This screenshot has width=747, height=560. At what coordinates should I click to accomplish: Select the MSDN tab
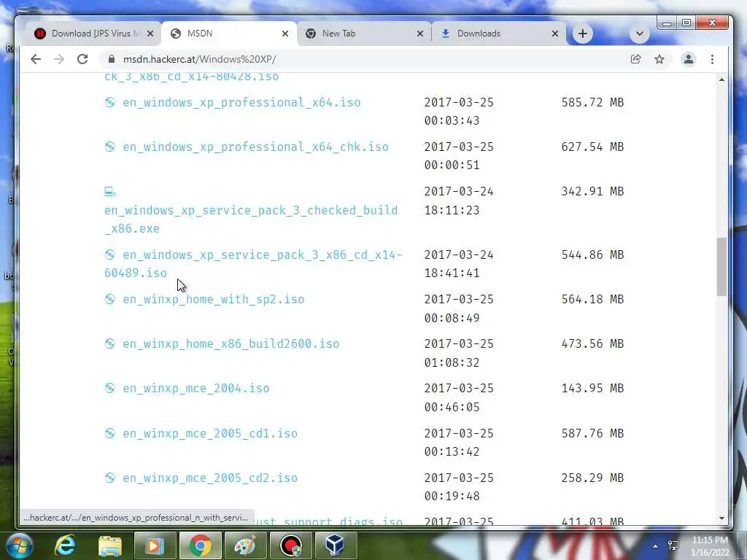[x=228, y=34]
